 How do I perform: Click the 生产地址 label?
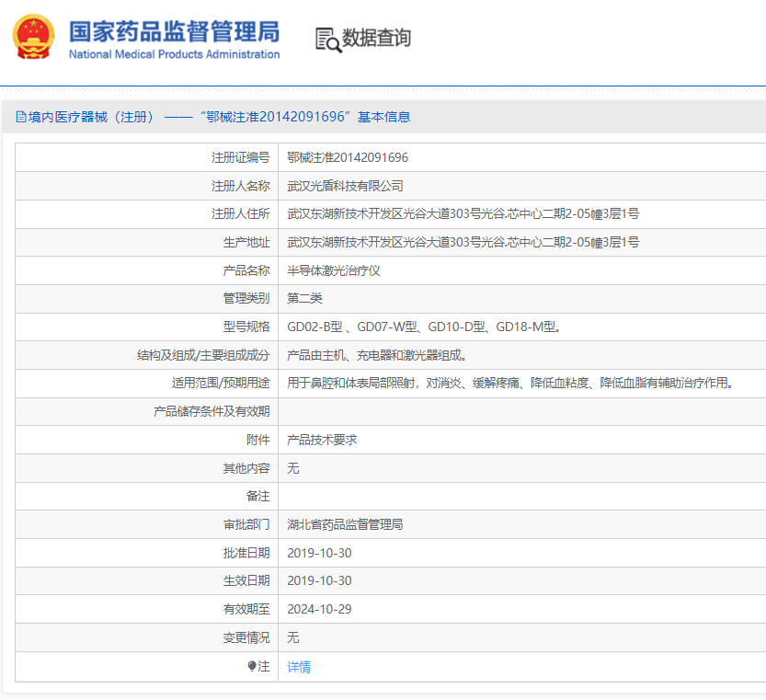(x=246, y=242)
